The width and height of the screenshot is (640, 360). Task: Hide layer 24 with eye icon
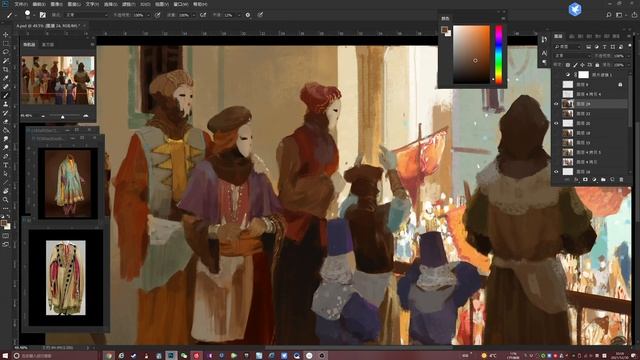pos(556,104)
